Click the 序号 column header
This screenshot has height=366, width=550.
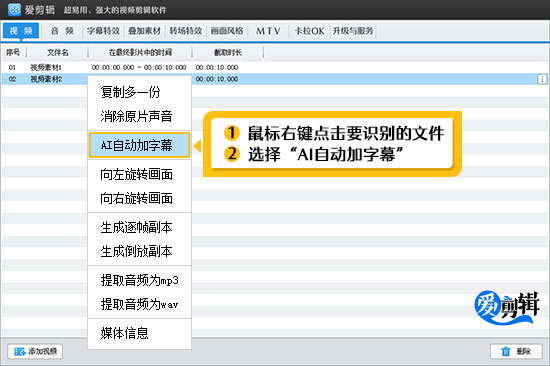pos(13,53)
